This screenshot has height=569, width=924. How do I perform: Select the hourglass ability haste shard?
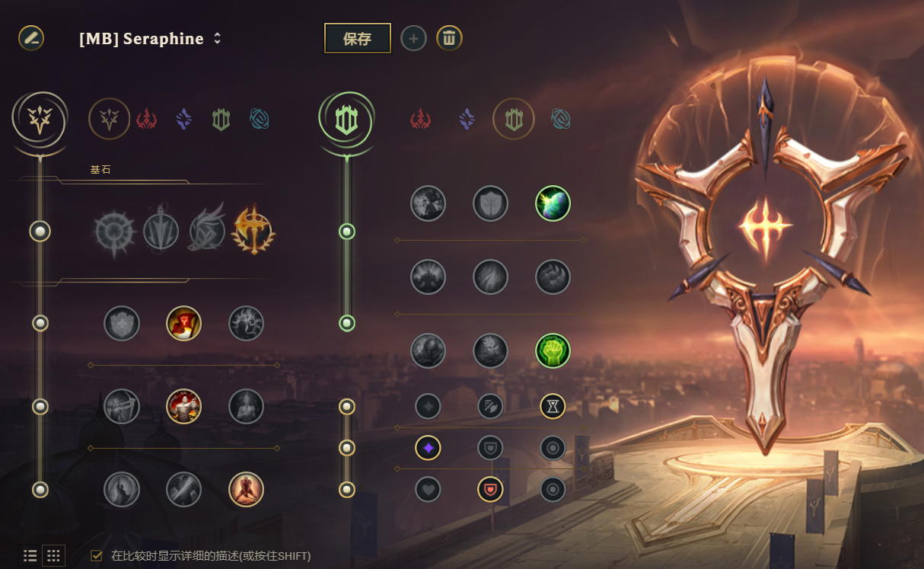[553, 406]
